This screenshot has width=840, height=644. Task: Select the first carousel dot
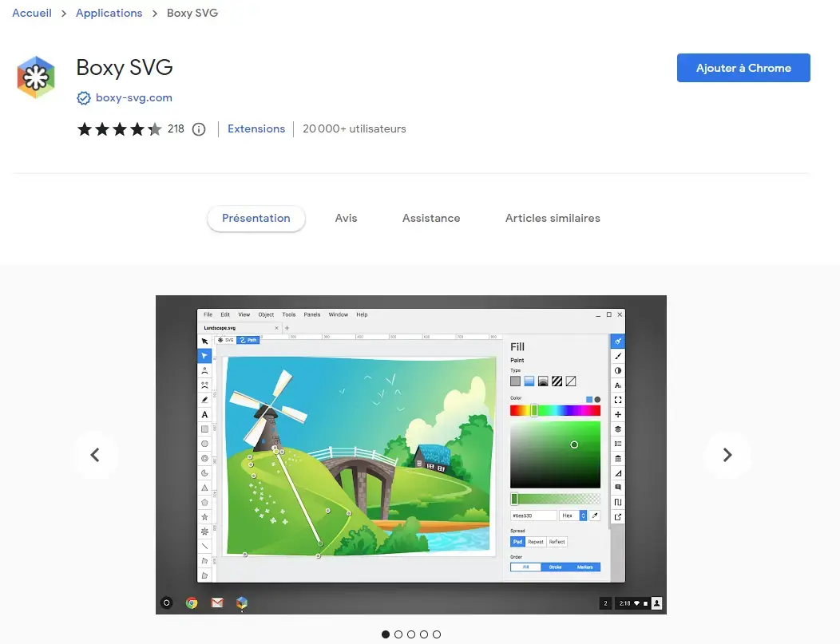pyautogui.click(x=386, y=634)
